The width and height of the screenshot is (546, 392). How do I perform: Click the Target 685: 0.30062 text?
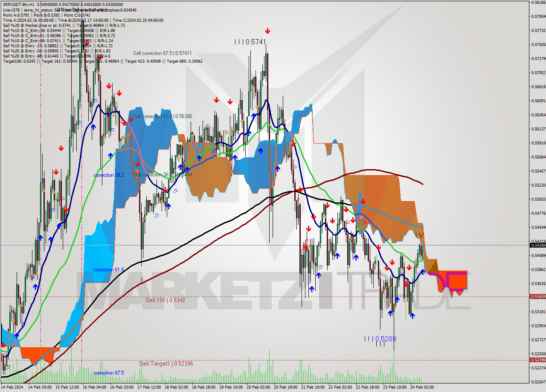[x=185, y=61]
